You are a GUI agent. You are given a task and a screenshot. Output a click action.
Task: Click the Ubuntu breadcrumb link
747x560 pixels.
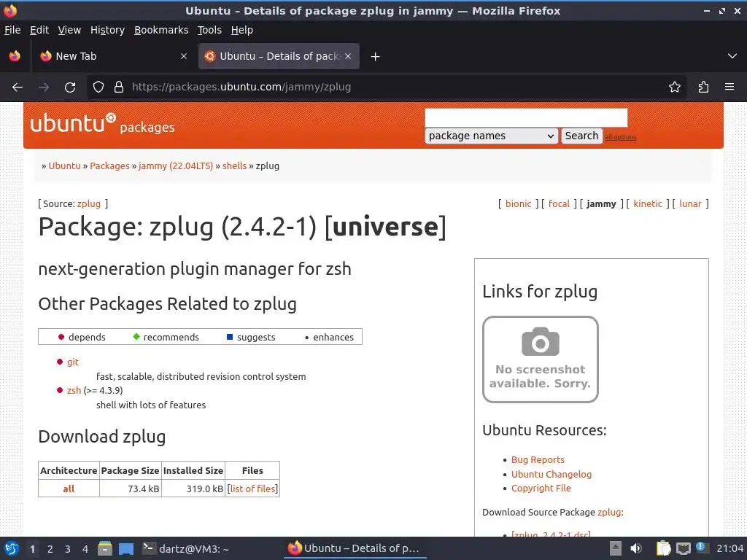click(64, 166)
